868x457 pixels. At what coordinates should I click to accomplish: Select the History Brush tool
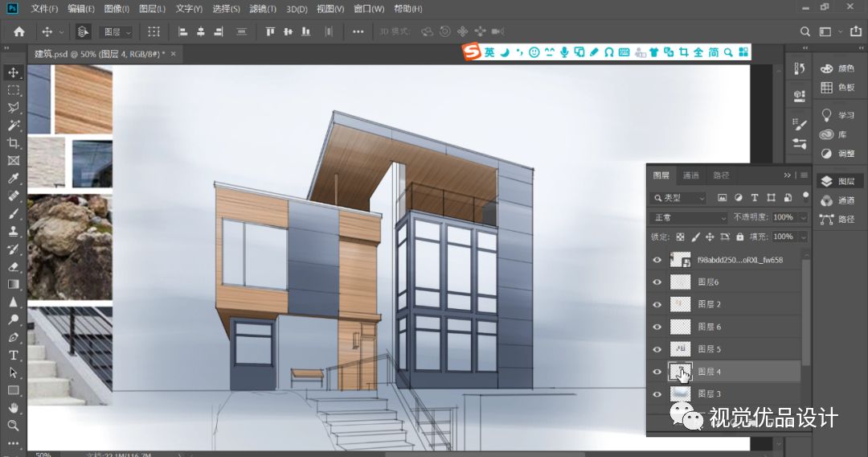point(14,249)
